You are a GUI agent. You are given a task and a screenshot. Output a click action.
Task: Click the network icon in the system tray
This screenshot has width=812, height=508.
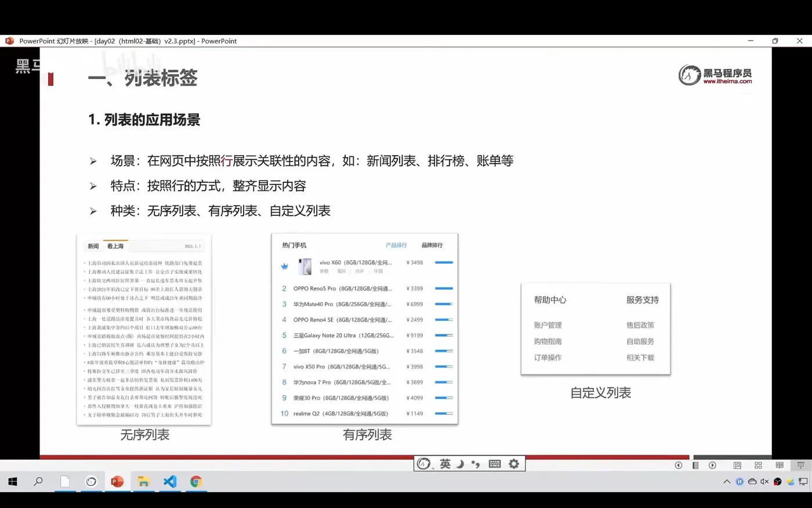coord(803,481)
